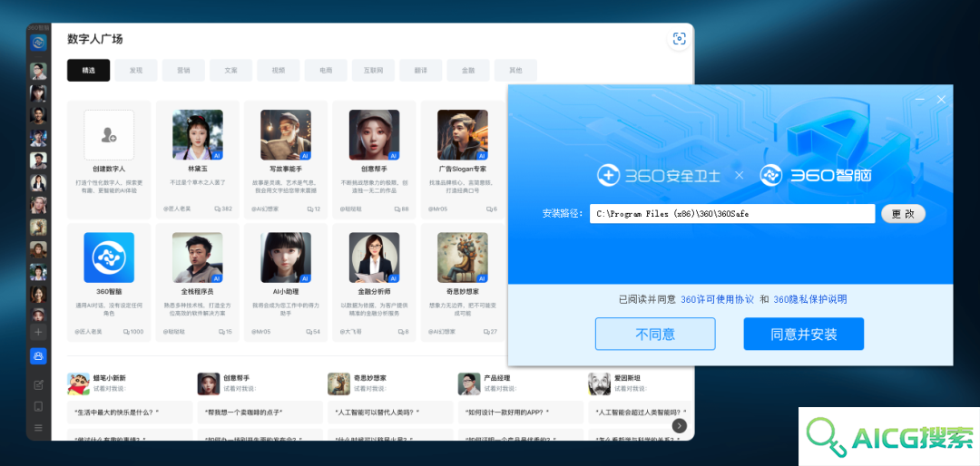The width and height of the screenshot is (980, 466).
Task: Open the highlighted blue digital-human sidebar icon
Action: coord(38,356)
